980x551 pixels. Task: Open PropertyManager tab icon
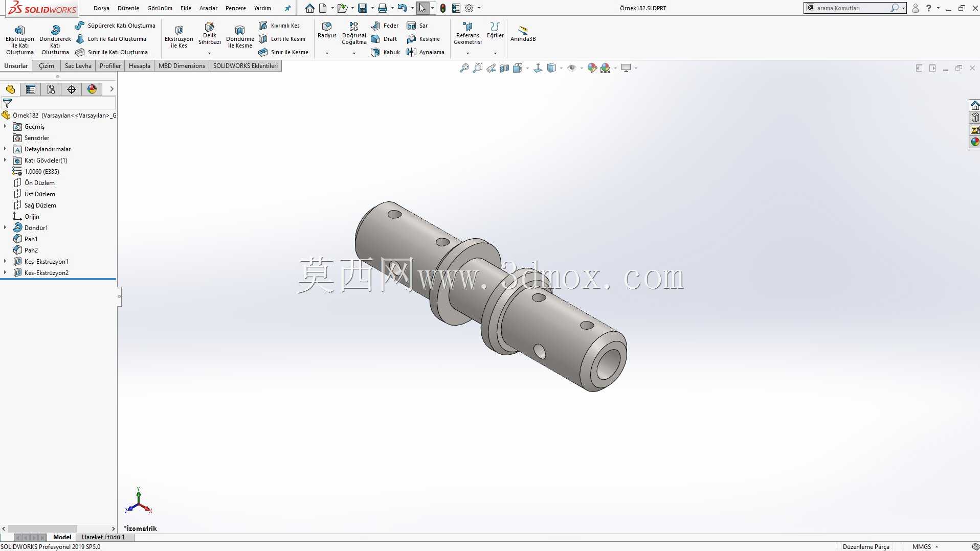pos(31,89)
